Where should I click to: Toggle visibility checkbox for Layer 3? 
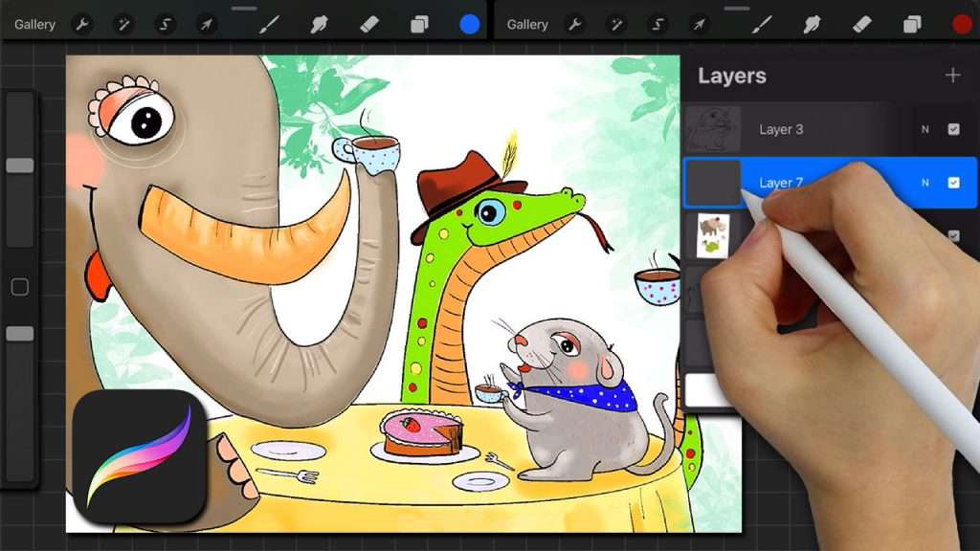(953, 129)
